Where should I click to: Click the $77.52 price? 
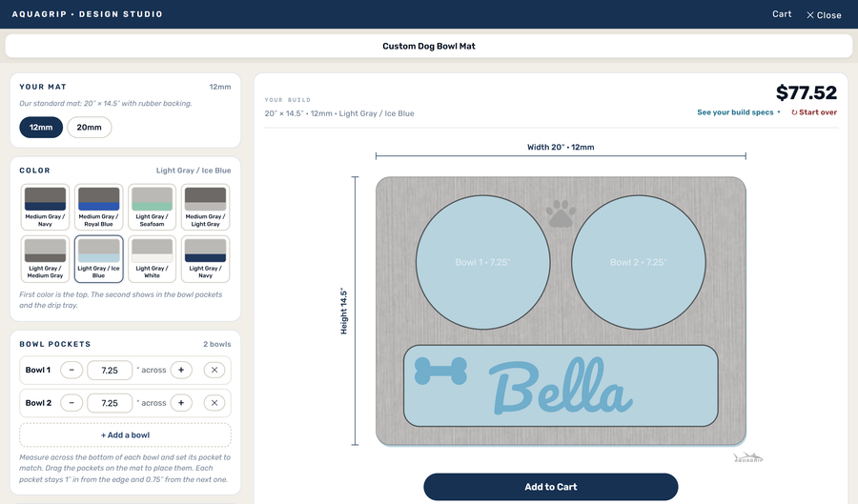point(806,92)
